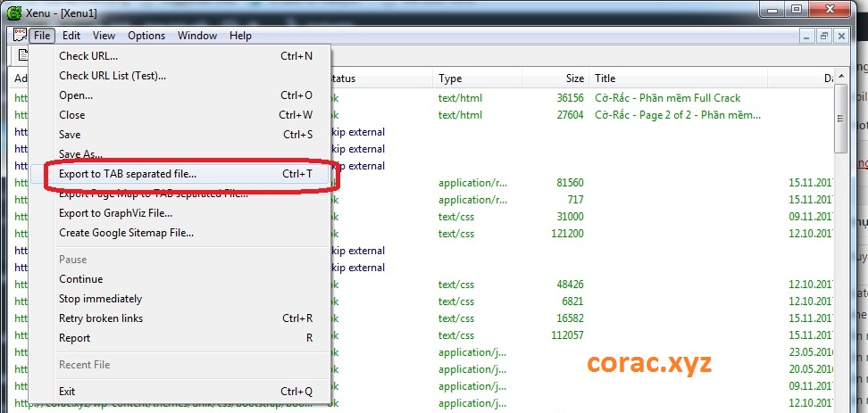The width and height of the screenshot is (868, 413).
Task: Click the size value 36156
Action: click(x=570, y=98)
